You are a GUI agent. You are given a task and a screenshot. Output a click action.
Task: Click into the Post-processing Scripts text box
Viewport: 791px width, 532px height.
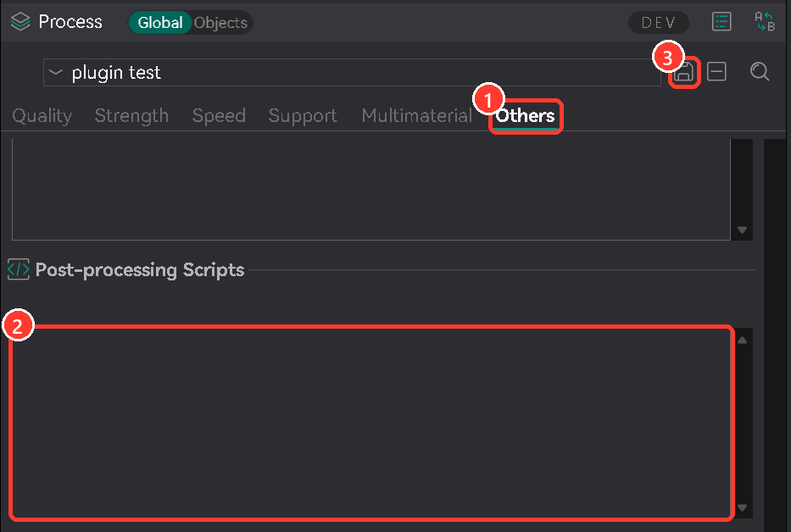[371, 423]
